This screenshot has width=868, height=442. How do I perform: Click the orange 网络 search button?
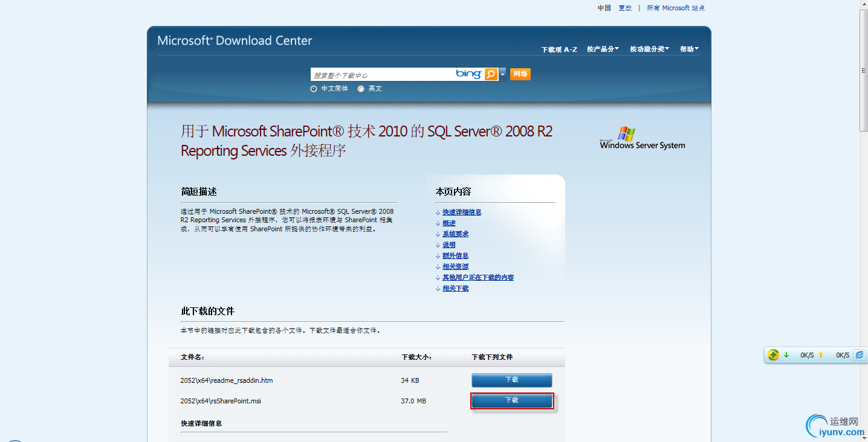[520, 74]
